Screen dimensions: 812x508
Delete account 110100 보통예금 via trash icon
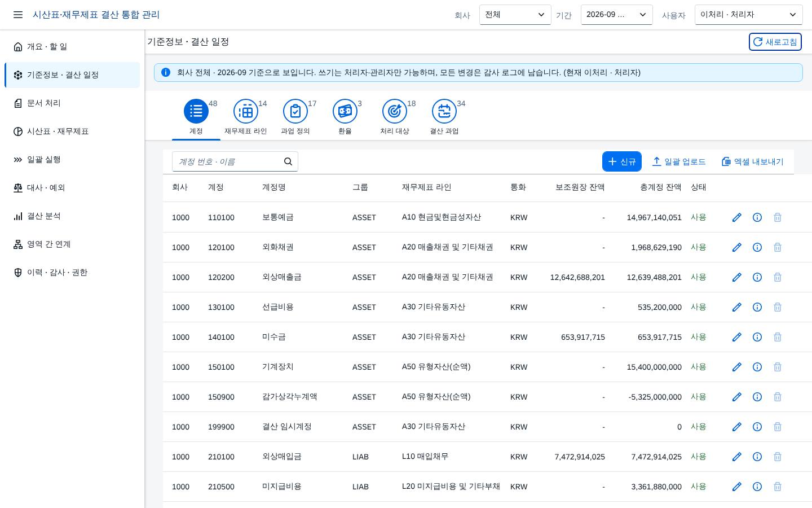click(778, 217)
